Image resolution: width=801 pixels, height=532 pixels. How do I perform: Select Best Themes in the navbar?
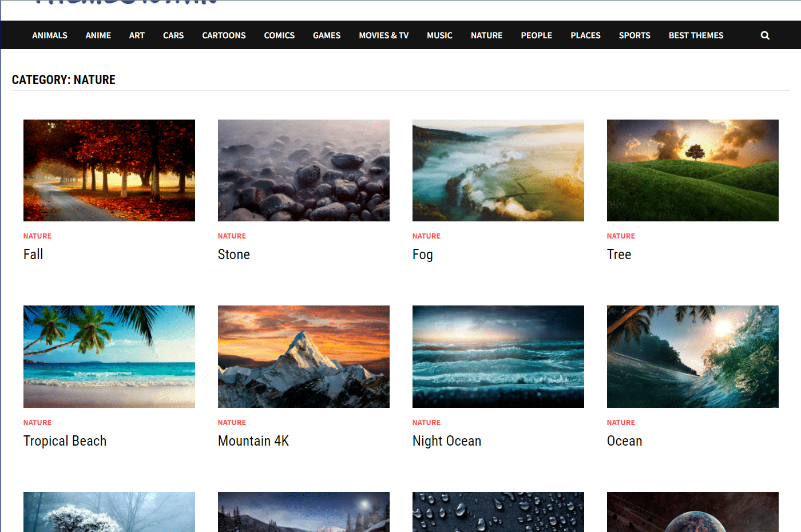point(696,35)
